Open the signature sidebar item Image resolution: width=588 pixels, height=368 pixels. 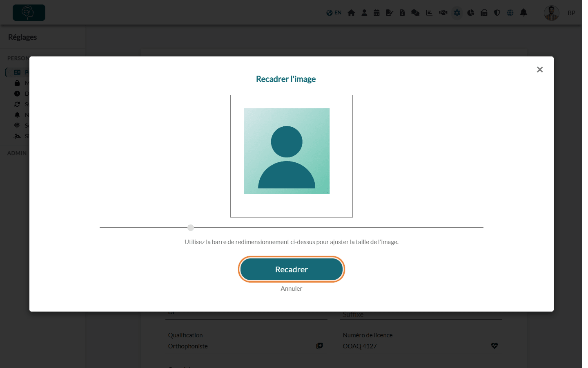pos(17,136)
